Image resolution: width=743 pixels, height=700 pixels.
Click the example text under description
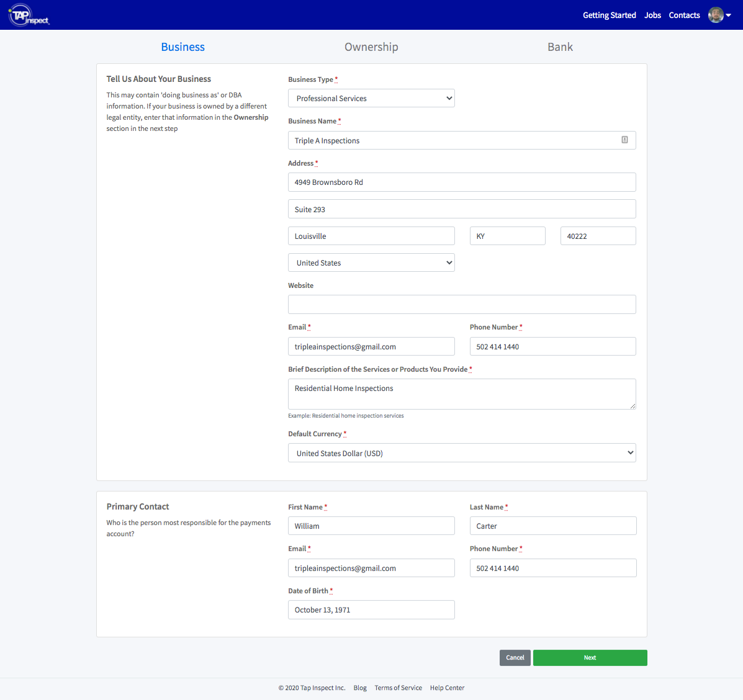click(346, 415)
